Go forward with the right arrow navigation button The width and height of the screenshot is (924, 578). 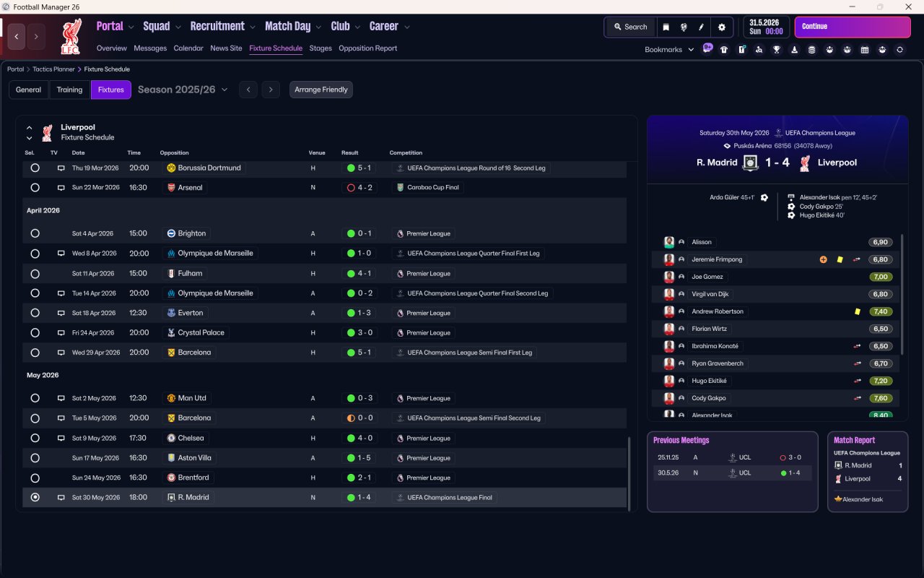click(x=36, y=36)
